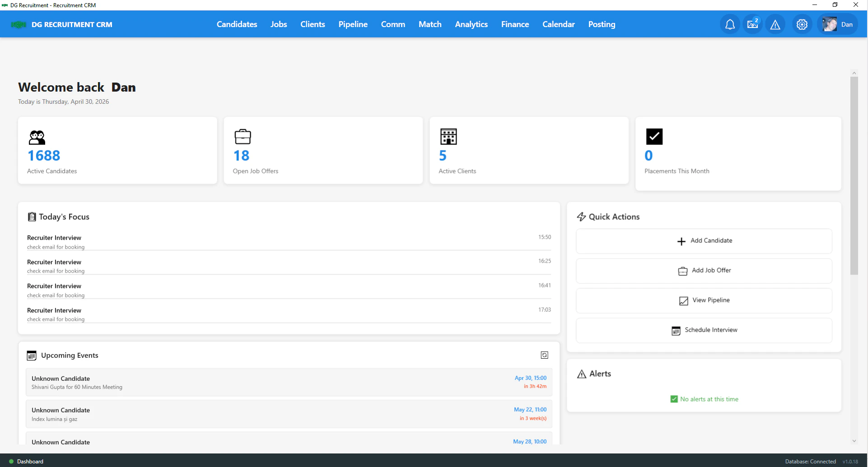This screenshot has width=868, height=467.
Task: Click the Upcoming Events calendar icon
Action: click(x=32, y=356)
